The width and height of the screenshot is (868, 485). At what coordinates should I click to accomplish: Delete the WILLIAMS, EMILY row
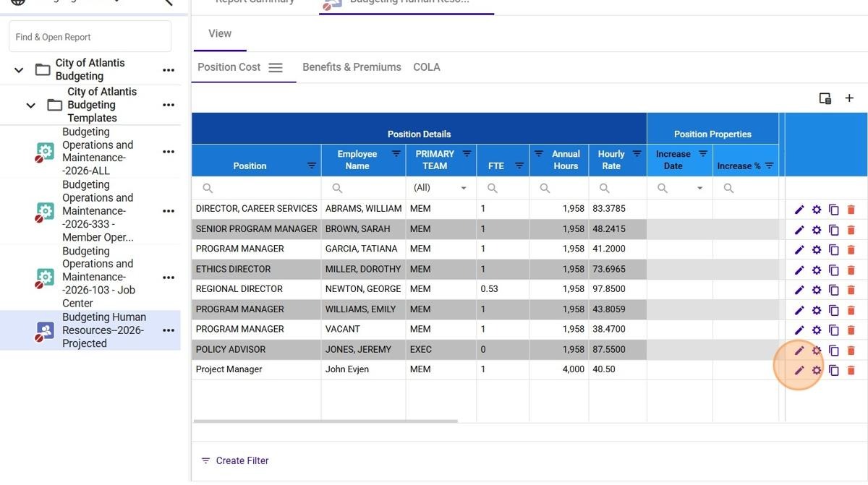pyautogui.click(x=851, y=310)
